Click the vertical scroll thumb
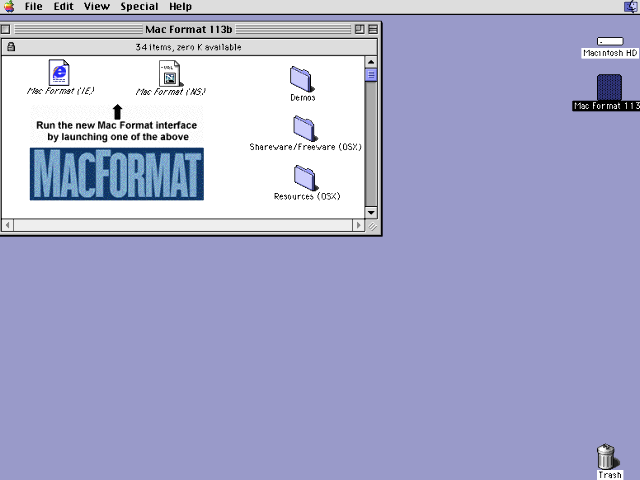 (371, 75)
